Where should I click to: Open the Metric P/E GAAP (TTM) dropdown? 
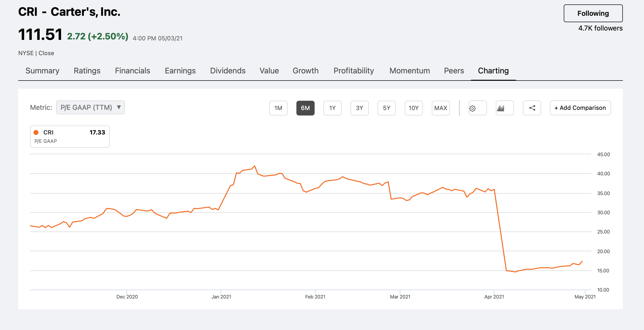(90, 108)
